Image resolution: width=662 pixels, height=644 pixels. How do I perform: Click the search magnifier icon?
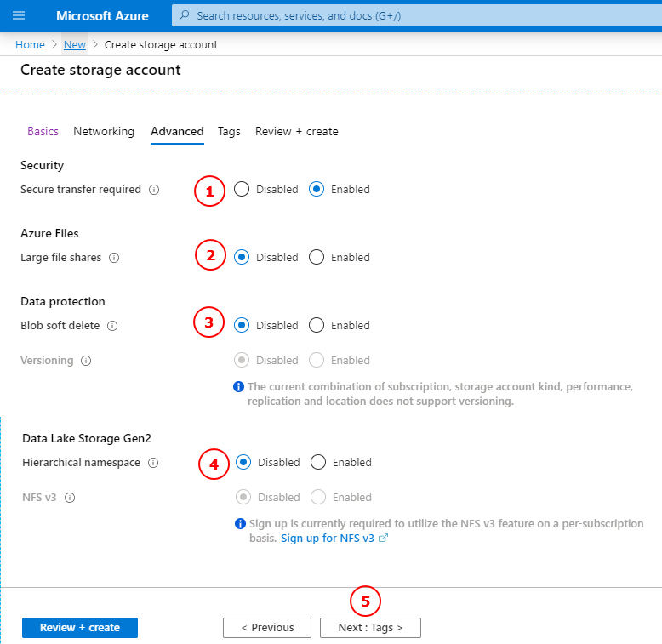(185, 15)
